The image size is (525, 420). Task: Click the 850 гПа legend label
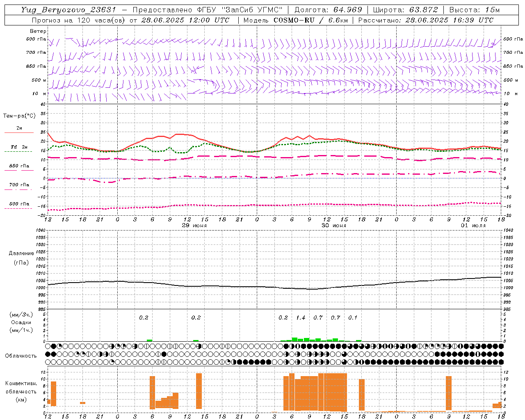[x=19, y=166]
